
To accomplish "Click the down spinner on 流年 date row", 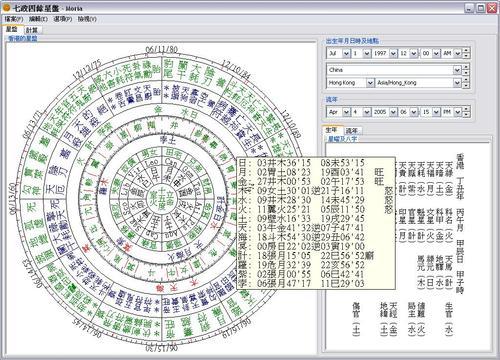I will point(466,114).
